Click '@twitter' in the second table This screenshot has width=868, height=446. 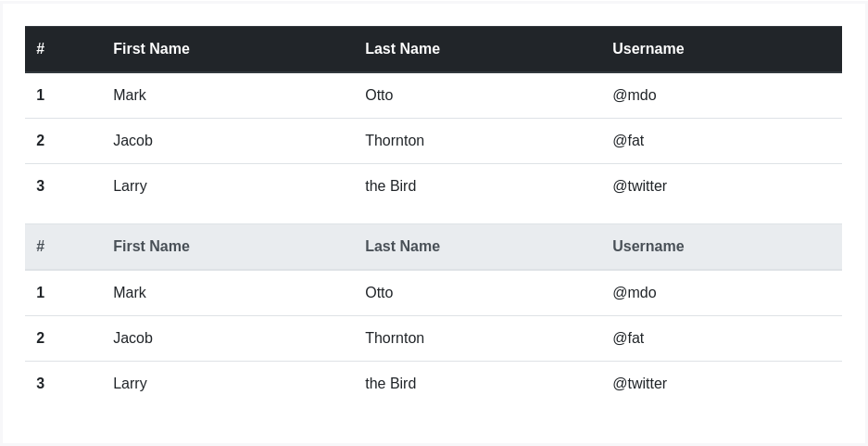click(639, 384)
